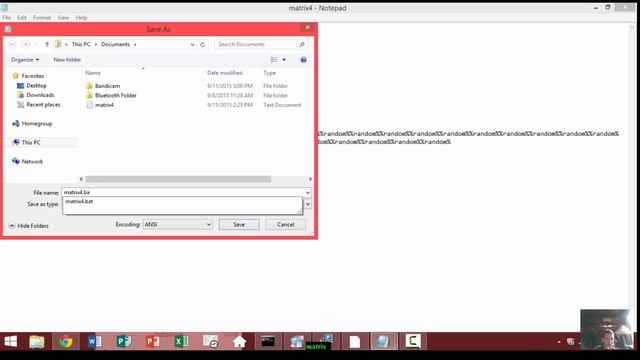Close the Save As dialog
Image resolution: width=640 pixels, height=360 pixels.
point(307,28)
